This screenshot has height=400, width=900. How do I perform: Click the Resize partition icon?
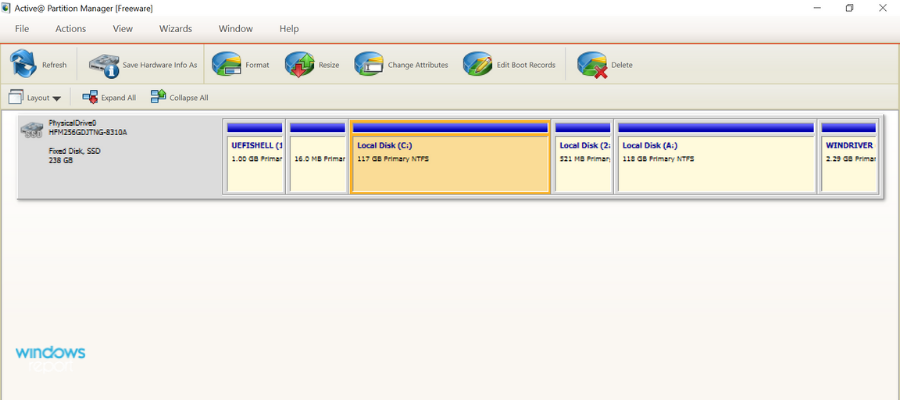click(x=300, y=65)
